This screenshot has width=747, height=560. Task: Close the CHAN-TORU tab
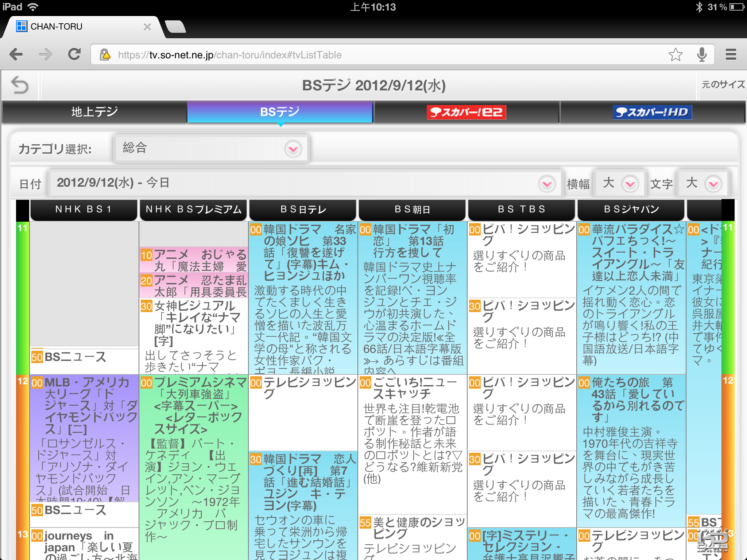coord(147,27)
